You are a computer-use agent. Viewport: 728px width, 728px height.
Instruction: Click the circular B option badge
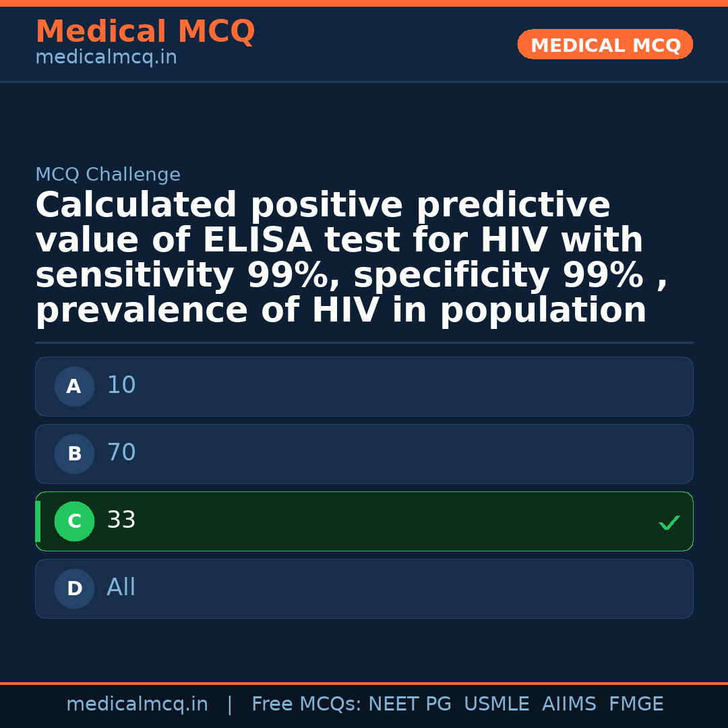[74, 454]
